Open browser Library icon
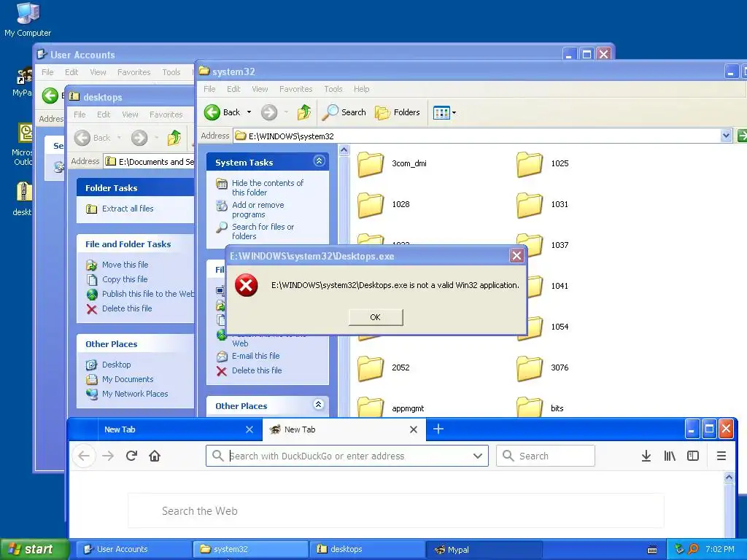 670,456
